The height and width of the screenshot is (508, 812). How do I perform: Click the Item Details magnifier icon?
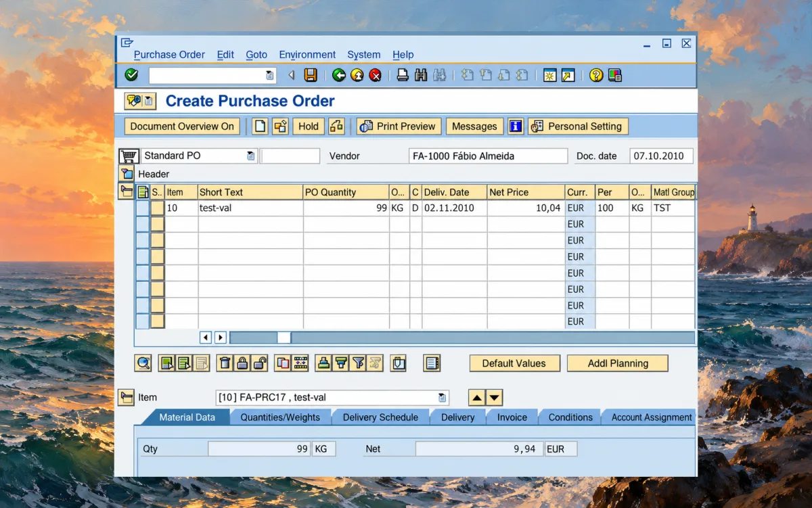coord(143,363)
